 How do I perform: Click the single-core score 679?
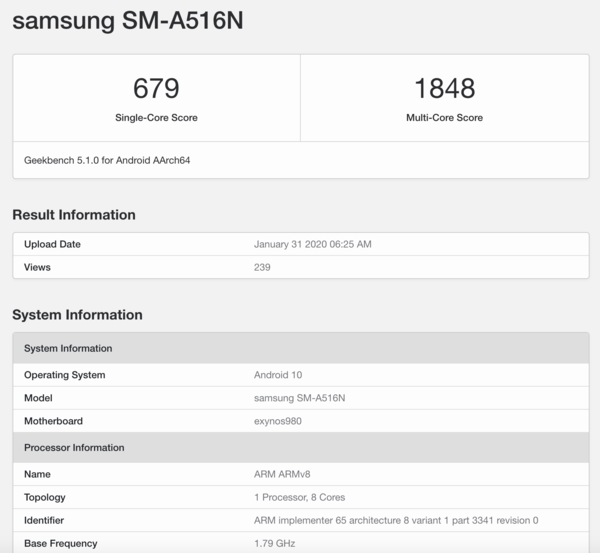tap(156, 88)
